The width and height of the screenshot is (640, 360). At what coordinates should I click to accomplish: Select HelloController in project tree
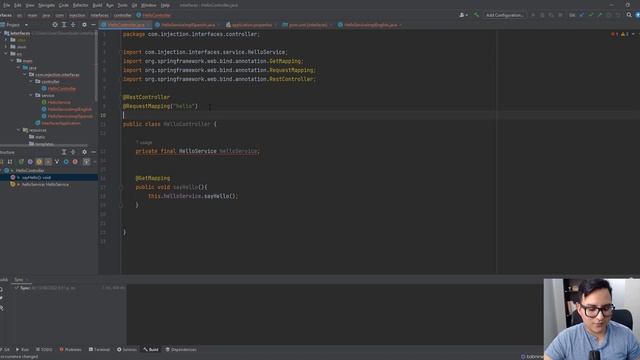(x=61, y=89)
